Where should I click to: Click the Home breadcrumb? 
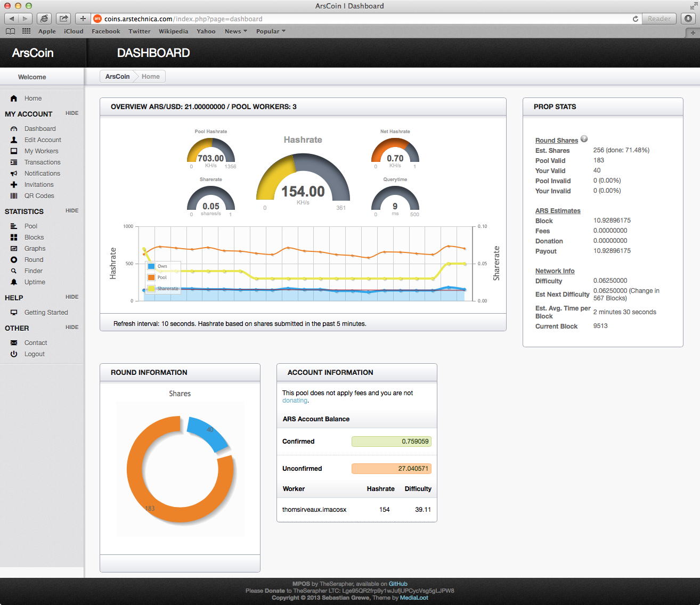pos(151,77)
